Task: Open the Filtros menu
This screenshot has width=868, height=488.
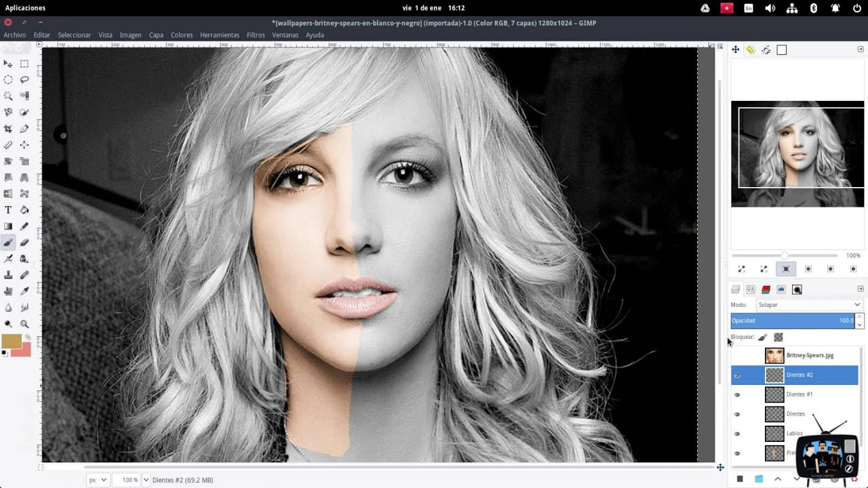Action: 256,35
